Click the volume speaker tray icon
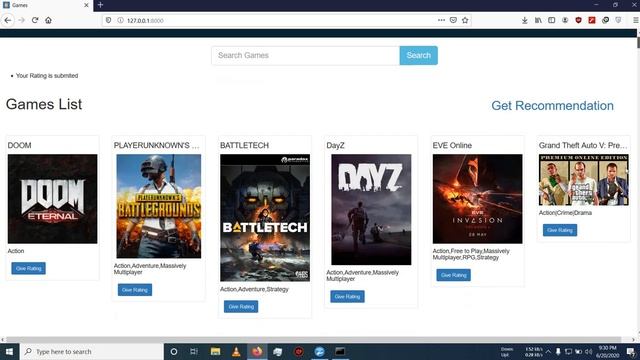640x360 pixels. tap(588, 351)
